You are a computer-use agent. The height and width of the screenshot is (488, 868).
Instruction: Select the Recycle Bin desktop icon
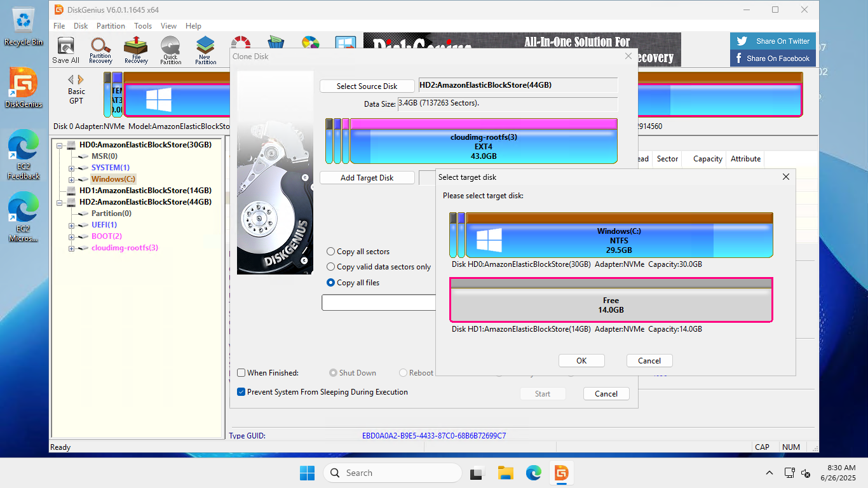tap(24, 27)
